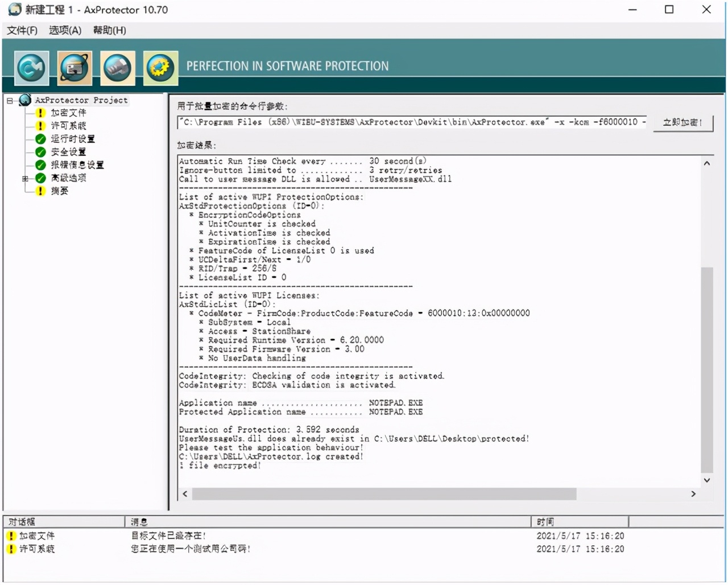This screenshot has width=728, height=585.
Task: Click the horizontal scrollbar right arrow
Action: [693, 494]
